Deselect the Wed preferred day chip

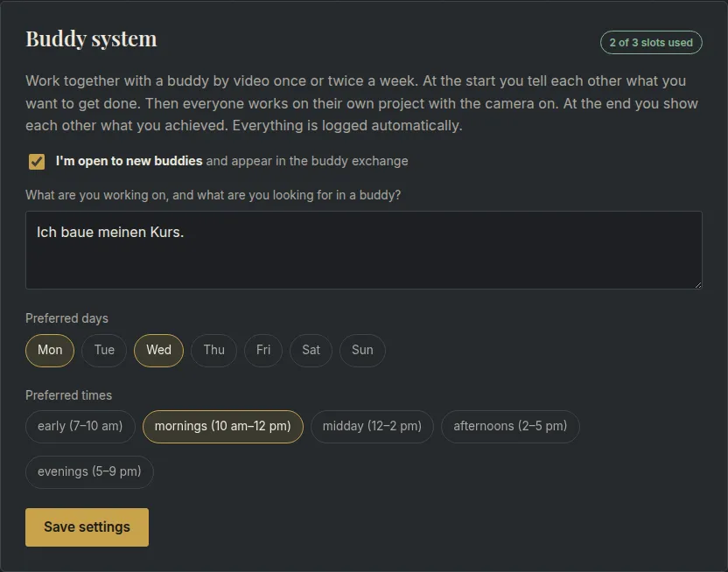tap(158, 350)
